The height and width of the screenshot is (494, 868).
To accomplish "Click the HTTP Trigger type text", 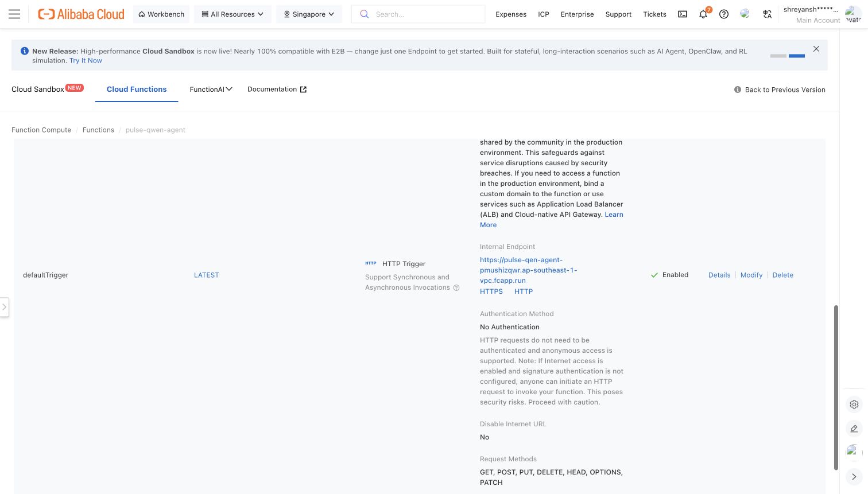I will pos(404,264).
